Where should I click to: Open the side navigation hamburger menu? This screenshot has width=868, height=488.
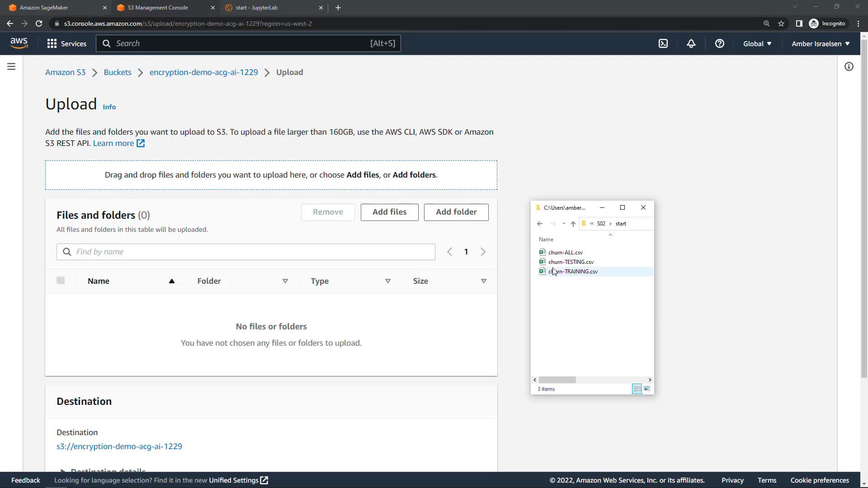point(11,67)
